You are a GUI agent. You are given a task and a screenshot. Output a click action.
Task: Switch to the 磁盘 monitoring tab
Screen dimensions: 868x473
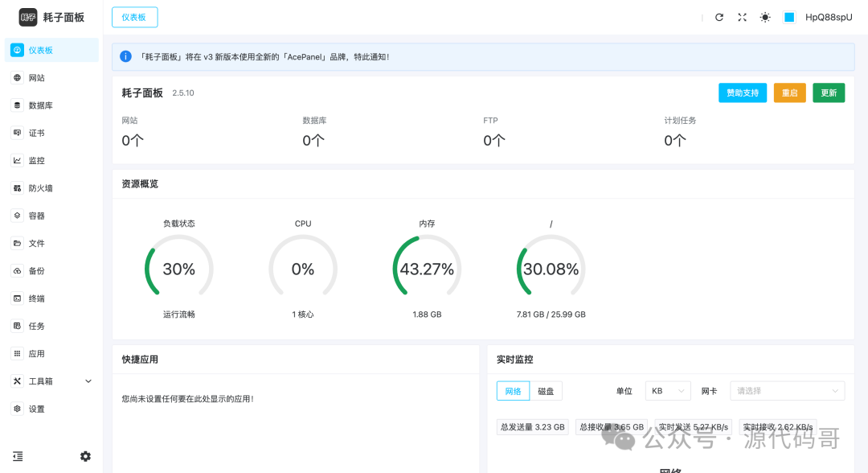[x=546, y=391]
